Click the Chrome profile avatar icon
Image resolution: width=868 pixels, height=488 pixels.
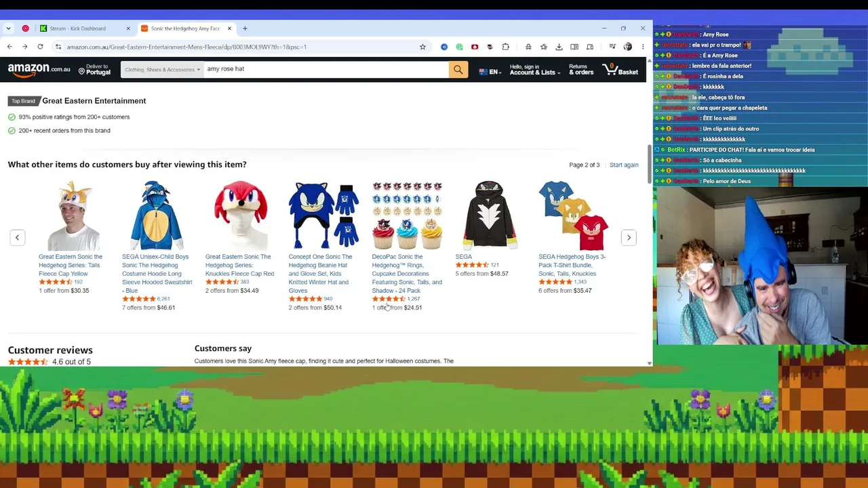coord(627,47)
